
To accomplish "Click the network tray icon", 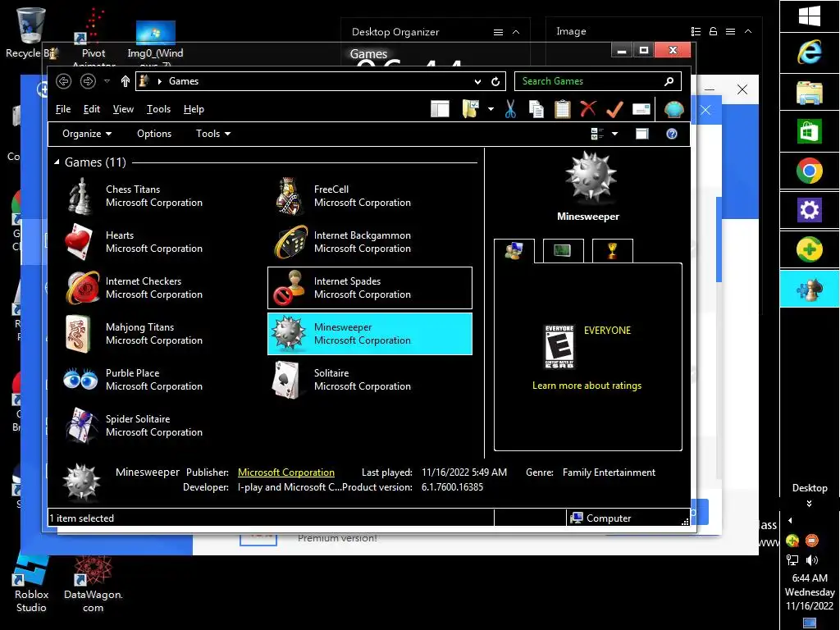I will tap(792, 560).
